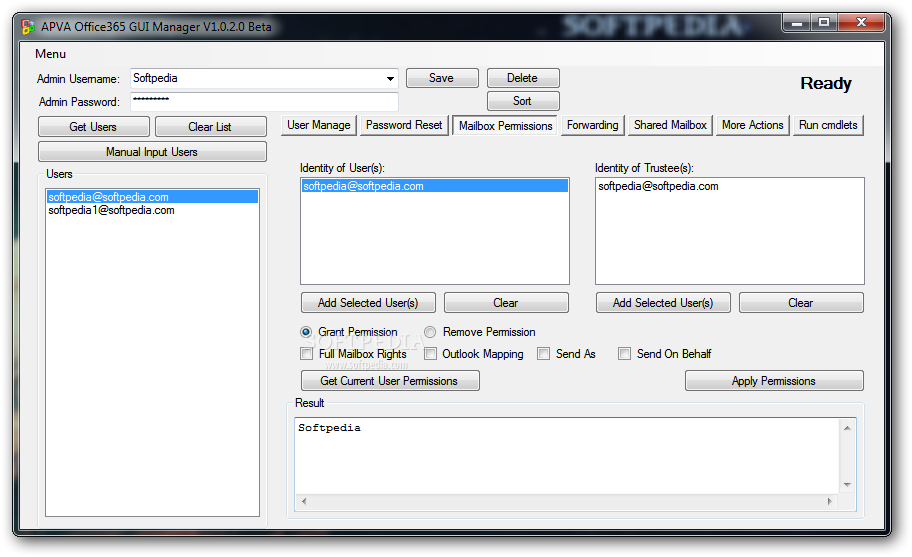This screenshot has width=912, height=557.
Task: Open the Run cmdlets tab
Action: [x=828, y=126]
